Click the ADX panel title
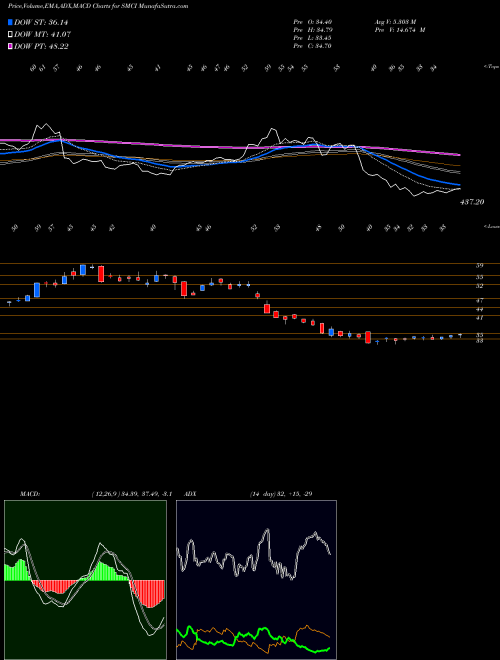 pos(190,493)
